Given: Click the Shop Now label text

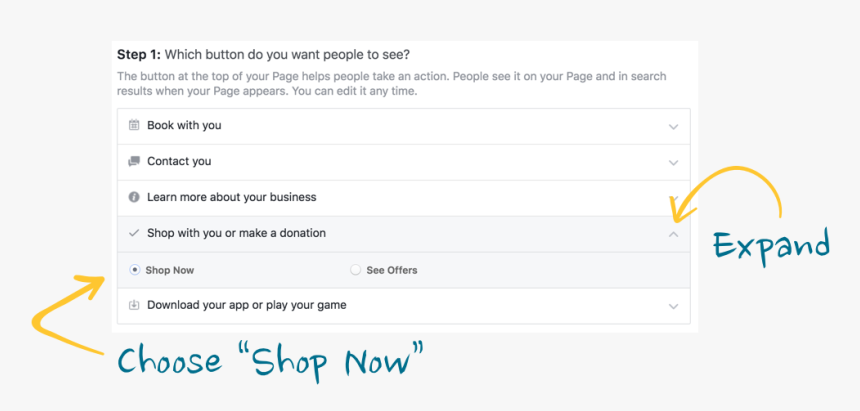Looking at the screenshot, I should click(169, 271).
